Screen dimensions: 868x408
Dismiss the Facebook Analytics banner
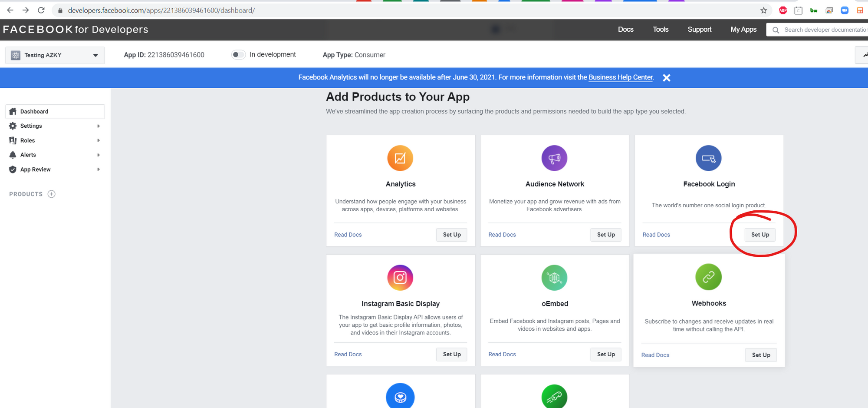667,78
